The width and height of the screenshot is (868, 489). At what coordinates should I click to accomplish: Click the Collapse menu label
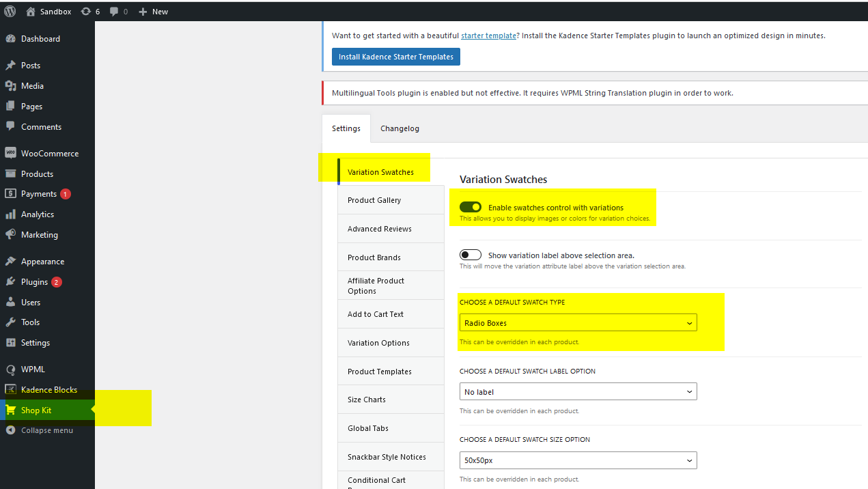[47, 430]
